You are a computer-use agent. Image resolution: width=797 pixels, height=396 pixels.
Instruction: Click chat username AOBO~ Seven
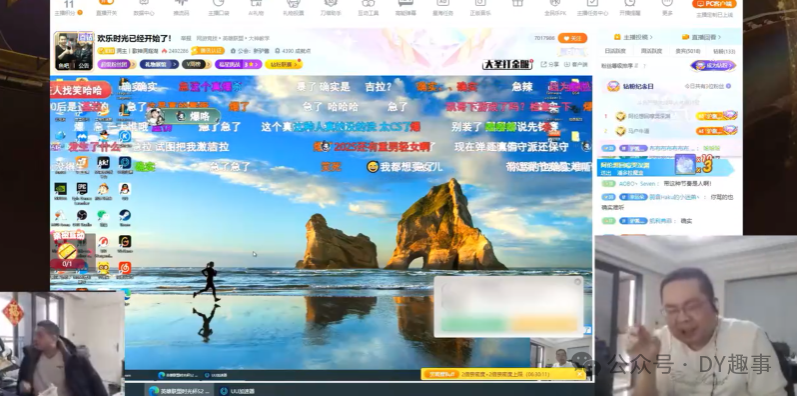point(637,184)
